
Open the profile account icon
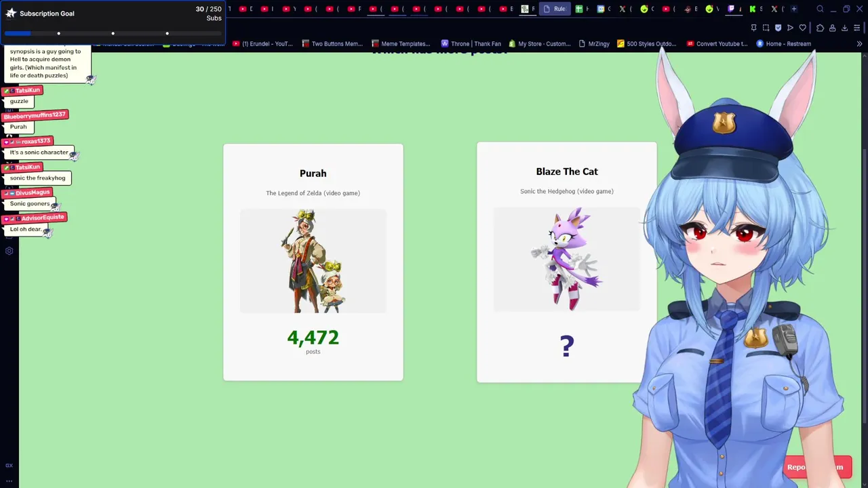tap(832, 28)
